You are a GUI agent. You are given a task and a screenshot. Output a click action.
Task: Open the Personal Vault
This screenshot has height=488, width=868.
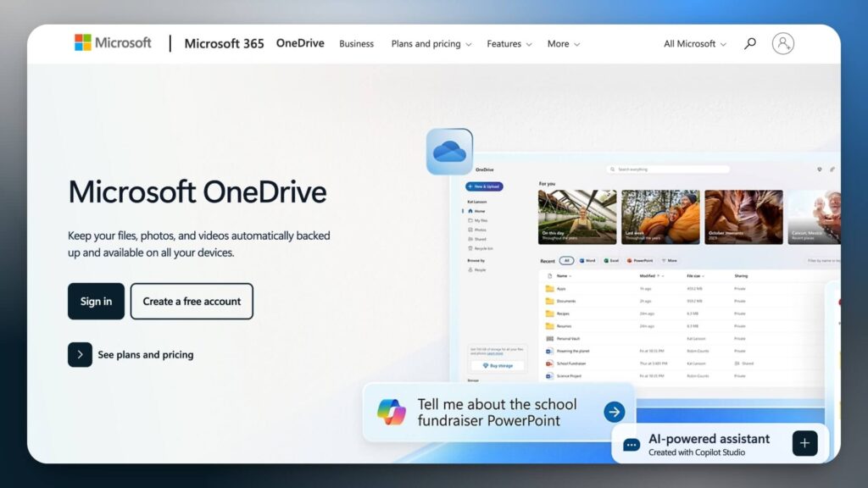pyautogui.click(x=565, y=338)
